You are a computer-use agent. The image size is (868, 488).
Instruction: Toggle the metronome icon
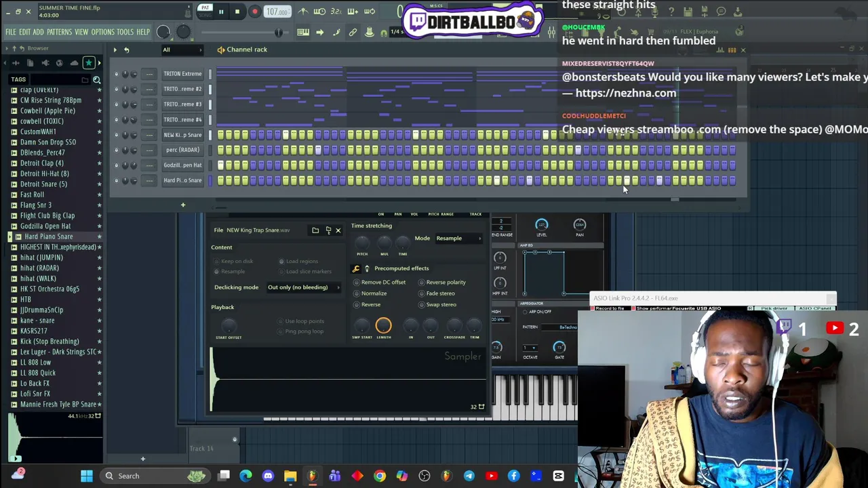click(303, 11)
